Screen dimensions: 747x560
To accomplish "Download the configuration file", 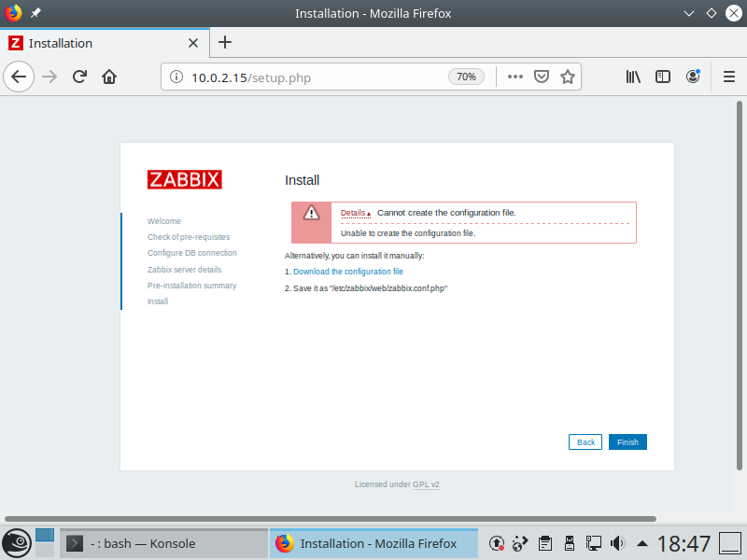I will tap(347, 272).
